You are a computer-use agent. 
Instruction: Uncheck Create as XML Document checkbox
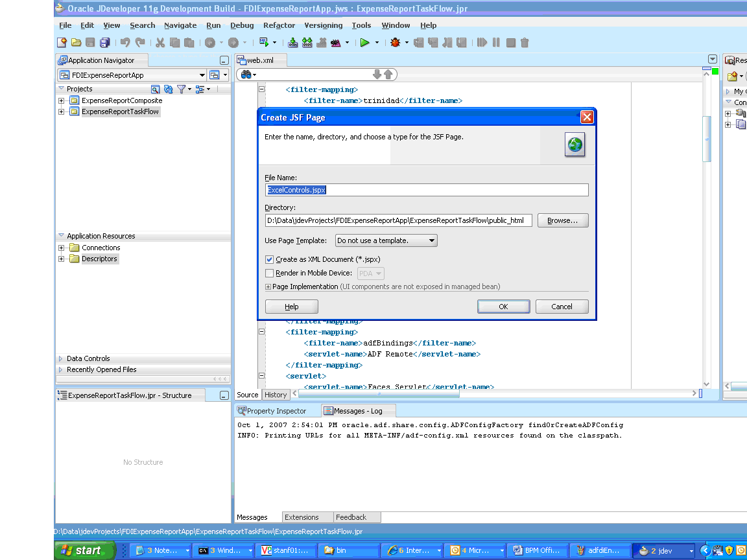coord(269,259)
